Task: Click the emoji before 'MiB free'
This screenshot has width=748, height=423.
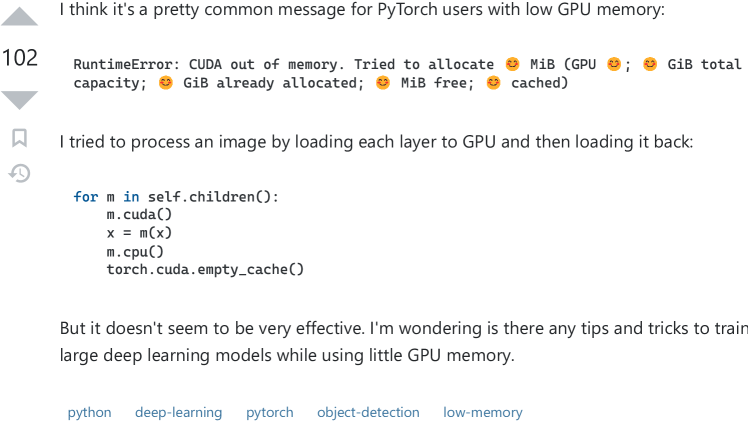Action: click(x=383, y=83)
